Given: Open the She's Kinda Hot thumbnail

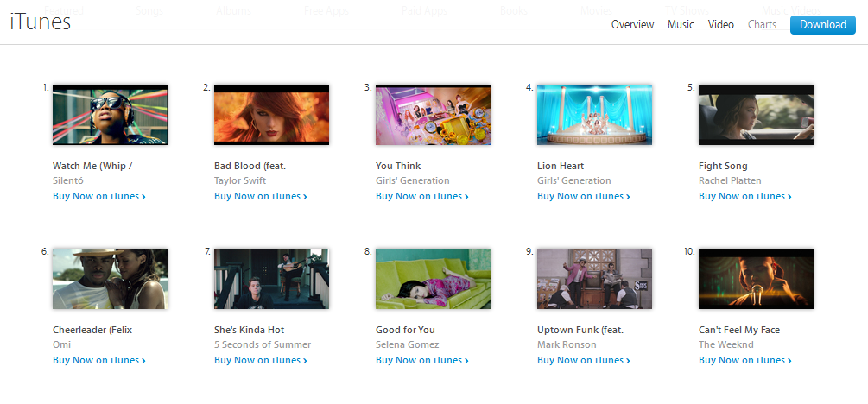Looking at the screenshot, I should [272, 278].
